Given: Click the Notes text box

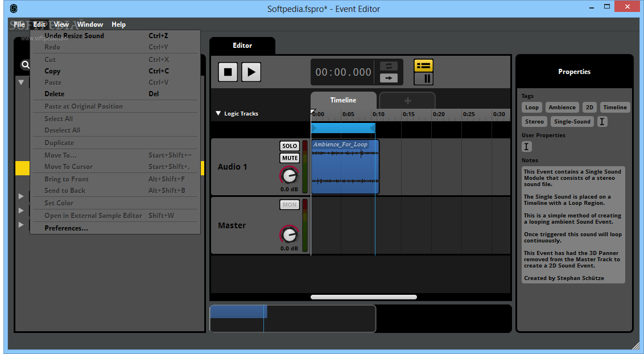Looking at the screenshot, I should [573, 225].
